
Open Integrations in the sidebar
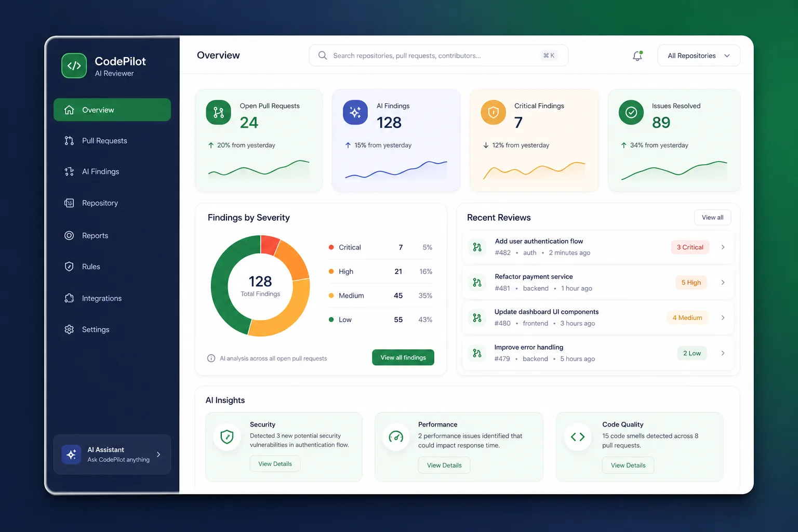tap(112, 298)
